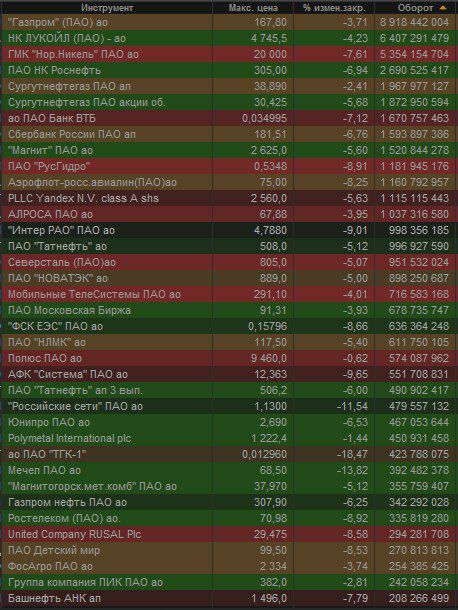
Task: Click АФК Система percent change -9,65
Action: coord(355,374)
